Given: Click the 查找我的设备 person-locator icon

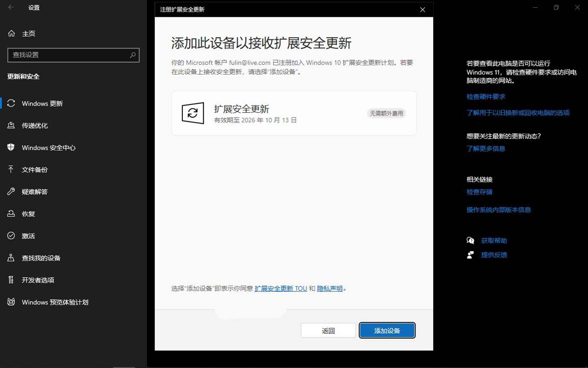Looking at the screenshot, I should point(11,258).
